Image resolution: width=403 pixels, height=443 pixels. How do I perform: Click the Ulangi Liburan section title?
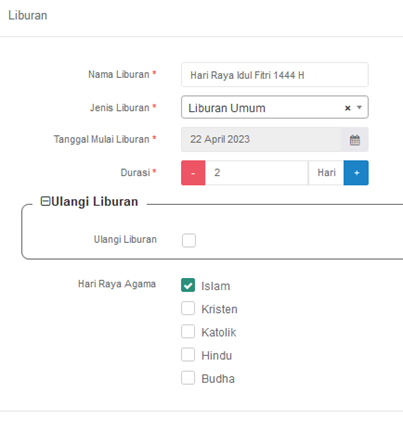point(95,202)
